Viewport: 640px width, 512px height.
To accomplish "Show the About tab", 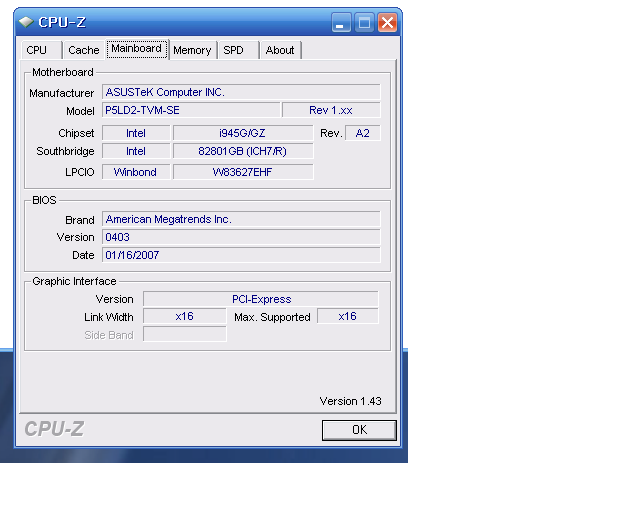I will (280, 50).
